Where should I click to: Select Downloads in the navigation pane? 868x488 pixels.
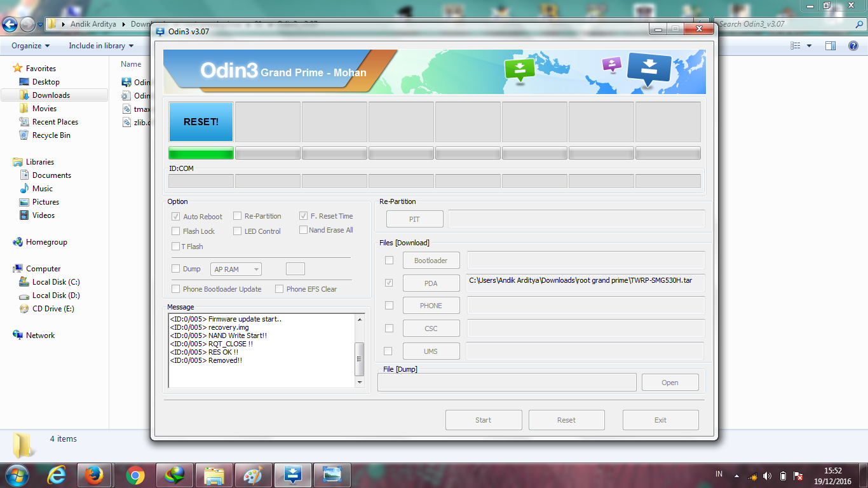(51, 95)
